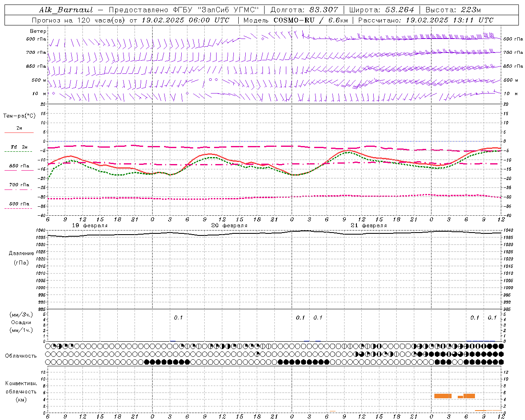The image size is (525, 420).
Task: Click the Широта: 53.264 latitude value
Action: [382, 10]
